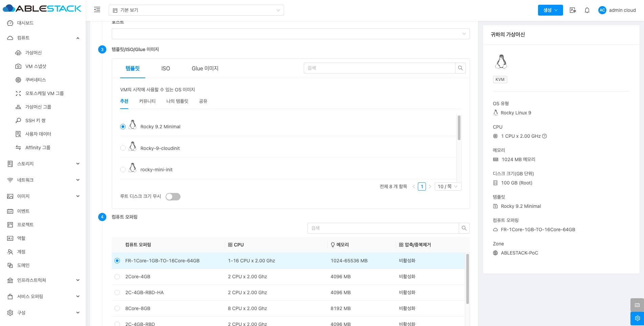Click the blue Create button
This screenshot has width=644, height=326.
click(550, 10)
